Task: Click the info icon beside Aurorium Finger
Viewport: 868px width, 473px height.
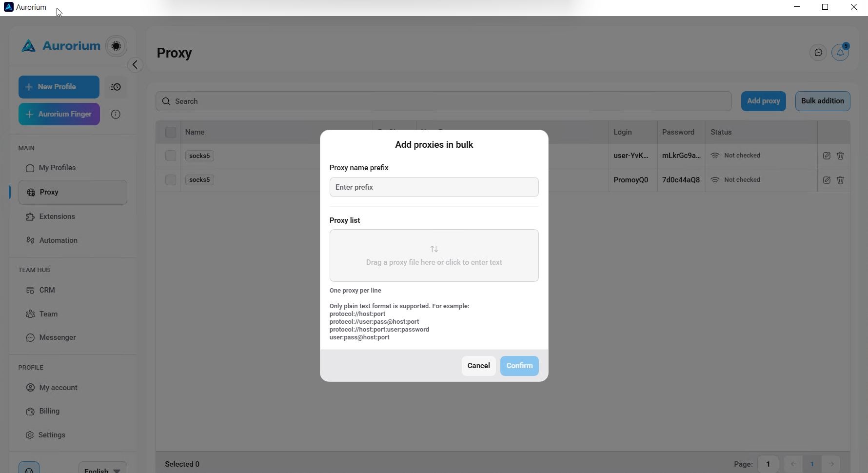Action: tap(116, 114)
